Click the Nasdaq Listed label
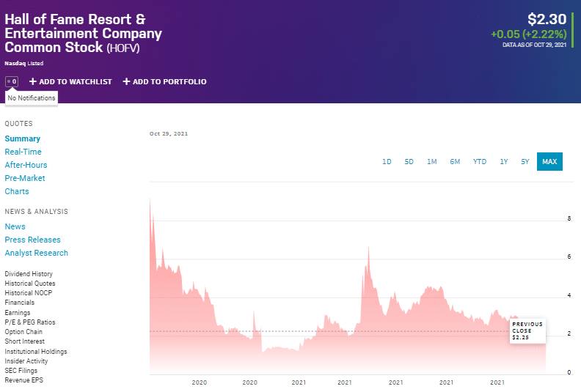Screen dimensions: 581x392 coord(24,63)
